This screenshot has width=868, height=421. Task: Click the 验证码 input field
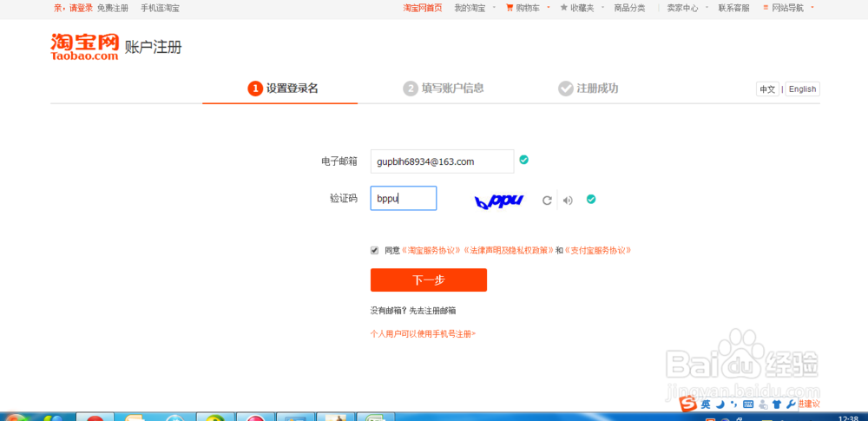pyautogui.click(x=404, y=198)
